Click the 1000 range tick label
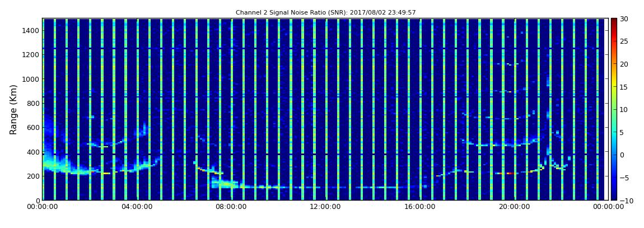 click(31, 79)
